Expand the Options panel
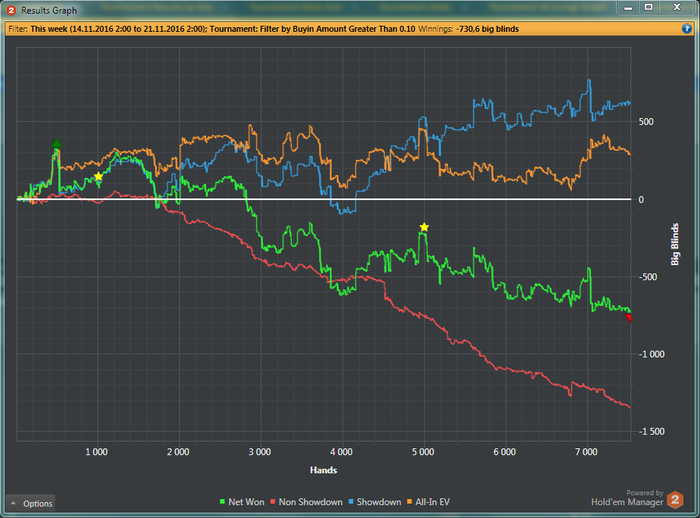Viewport: 700px width, 518px height. click(x=30, y=504)
